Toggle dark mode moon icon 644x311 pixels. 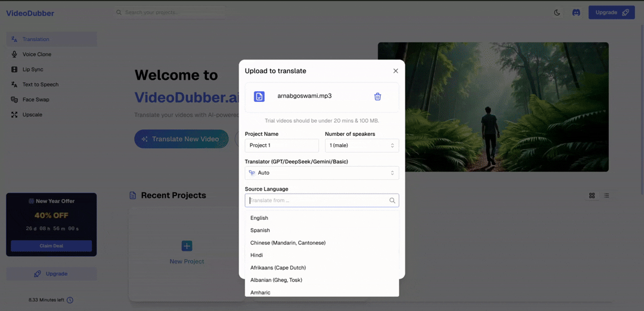point(557,13)
